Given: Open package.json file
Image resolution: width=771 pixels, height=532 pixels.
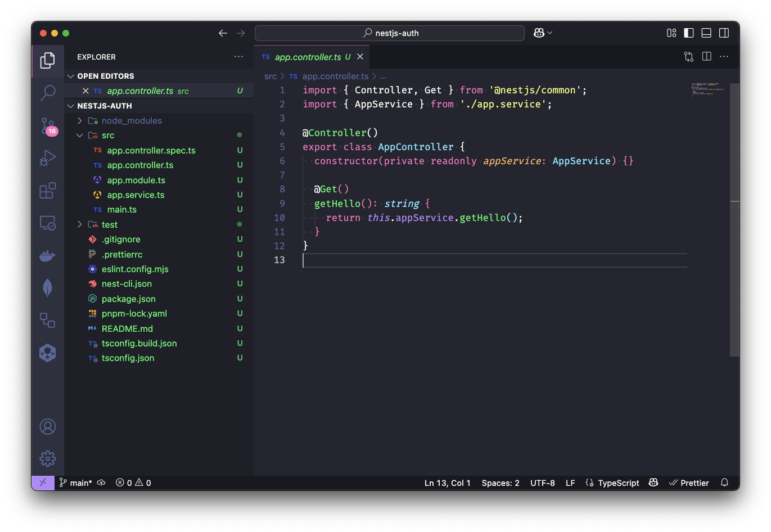Looking at the screenshot, I should point(159,299).
